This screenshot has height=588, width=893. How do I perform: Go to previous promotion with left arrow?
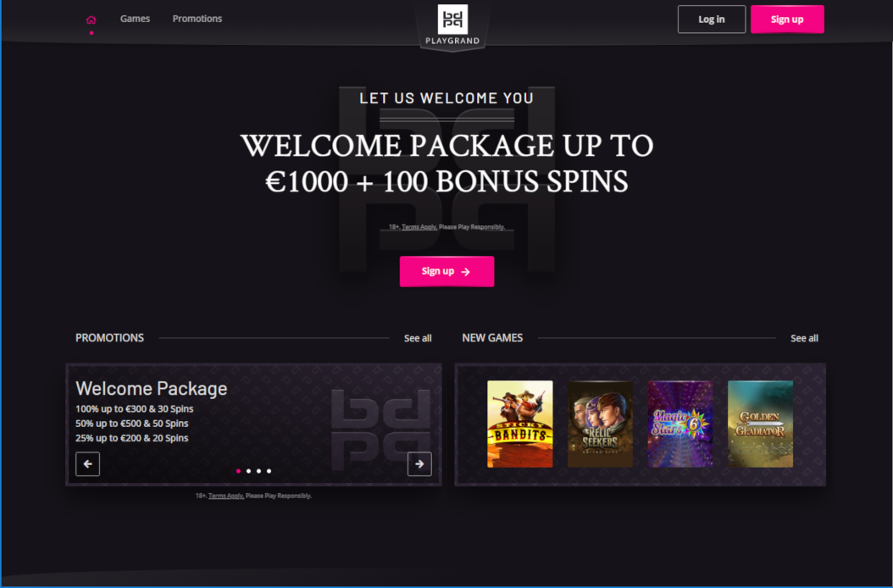pos(88,463)
